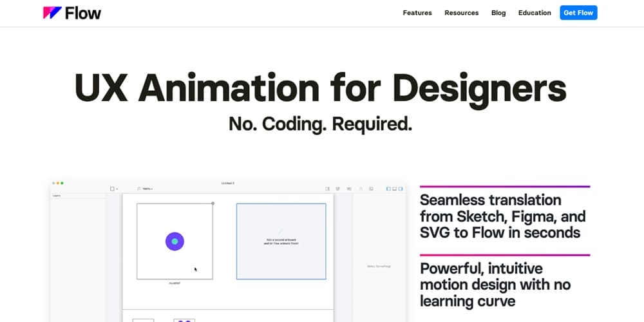Click the purple circle on first artboard

pyautogui.click(x=175, y=241)
